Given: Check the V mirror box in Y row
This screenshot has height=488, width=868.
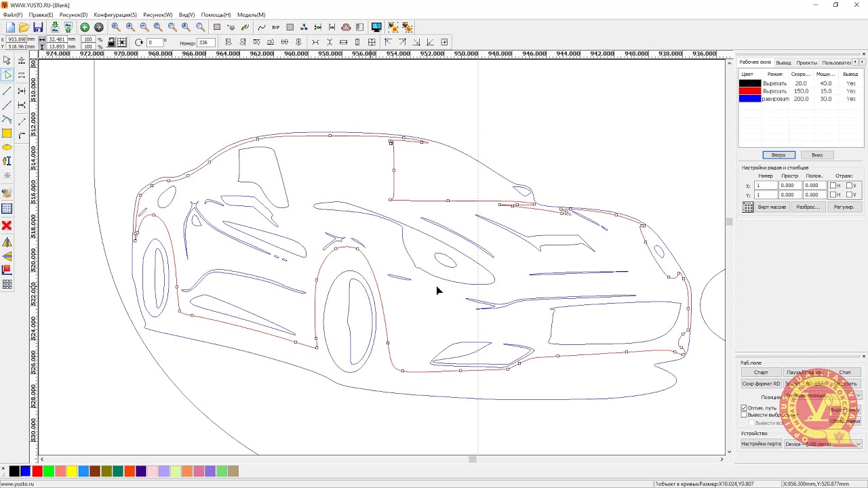Looking at the screenshot, I should point(850,195).
